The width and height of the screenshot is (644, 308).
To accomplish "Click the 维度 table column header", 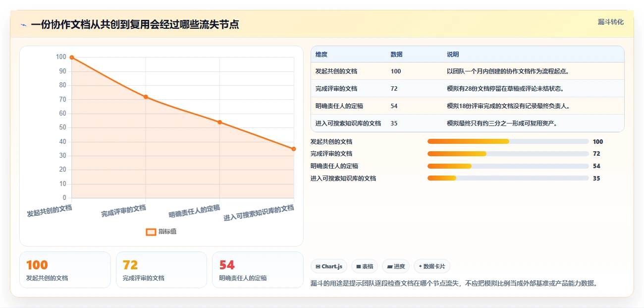I will pos(322,55).
